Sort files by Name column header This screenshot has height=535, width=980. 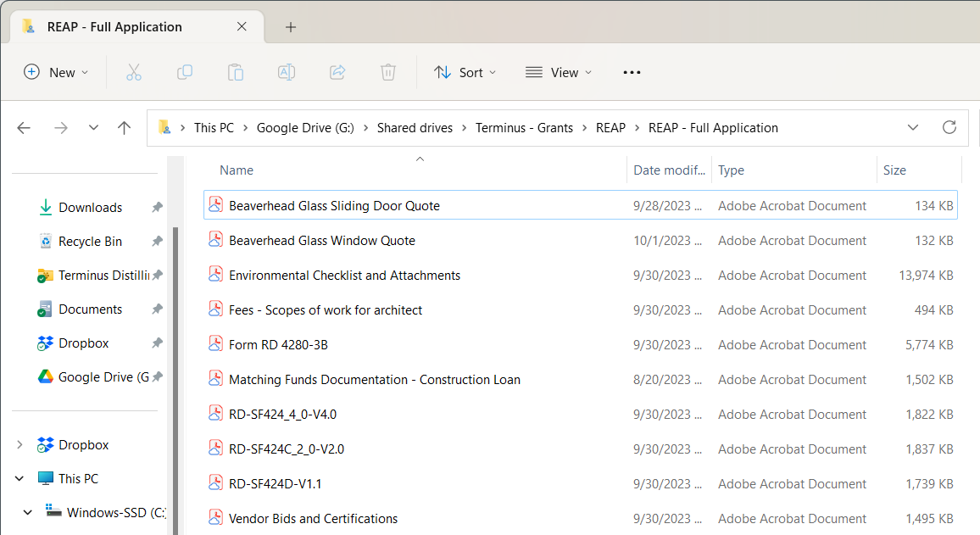[237, 170]
